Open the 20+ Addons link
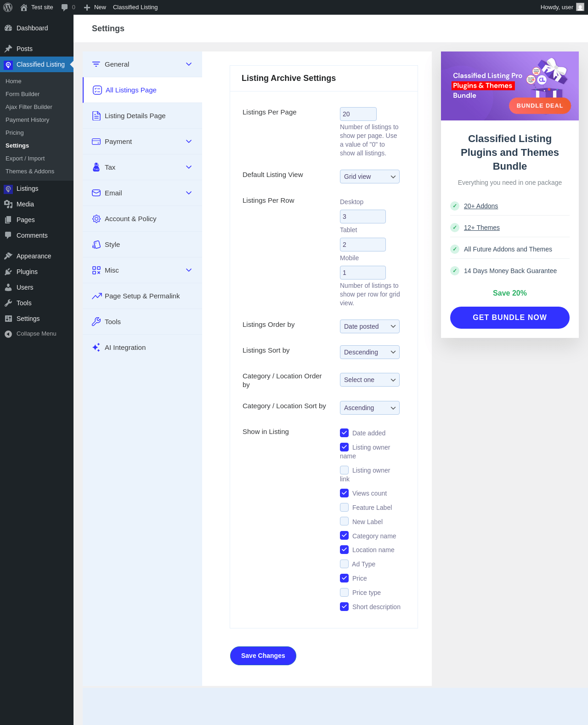 click(481, 206)
